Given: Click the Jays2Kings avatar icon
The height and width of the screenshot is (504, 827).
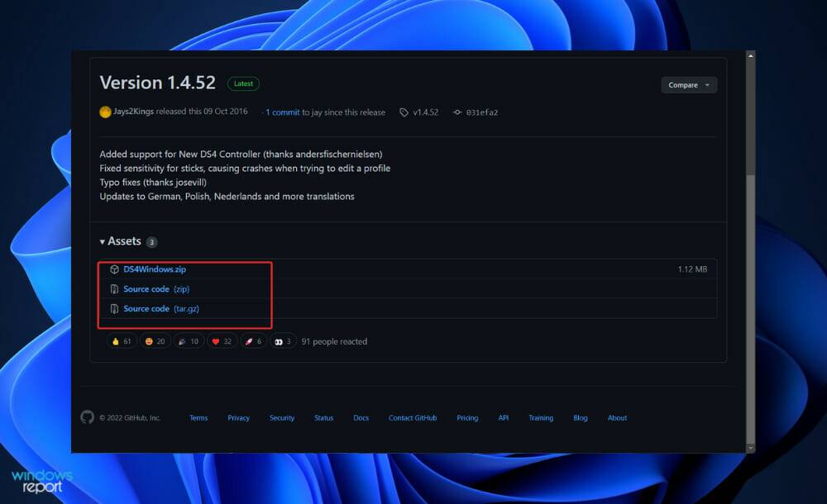Looking at the screenshot, I should (106, 112).
